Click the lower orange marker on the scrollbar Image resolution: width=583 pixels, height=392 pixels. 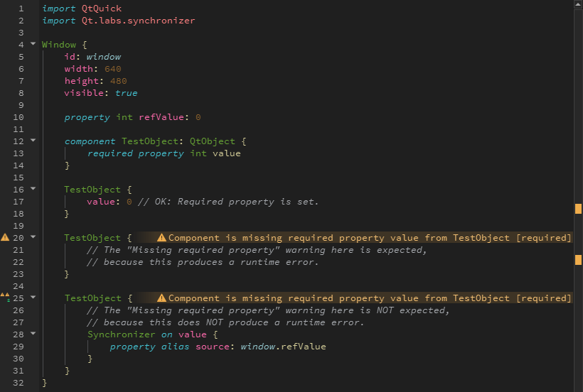click(578, 260)
